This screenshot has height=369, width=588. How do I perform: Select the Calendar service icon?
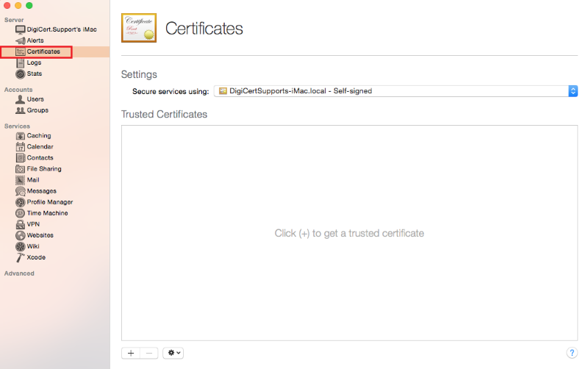pyautogui.click(x=21, y=146)
